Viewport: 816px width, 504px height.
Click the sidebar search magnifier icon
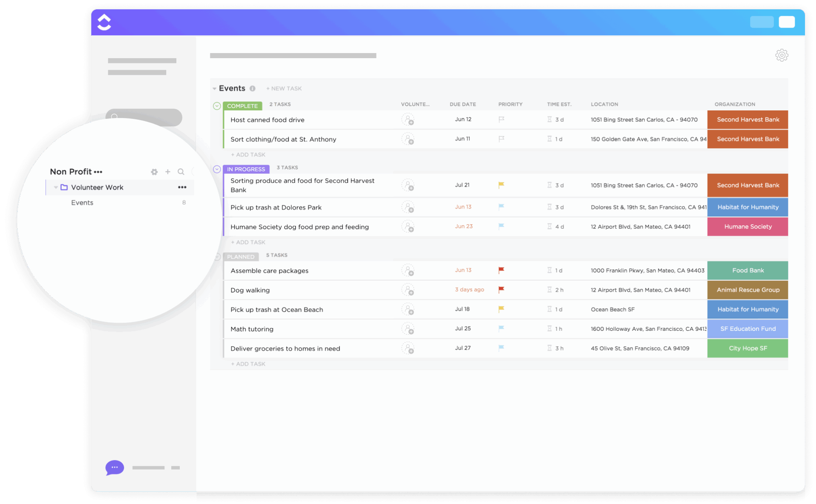pos(181,172)
